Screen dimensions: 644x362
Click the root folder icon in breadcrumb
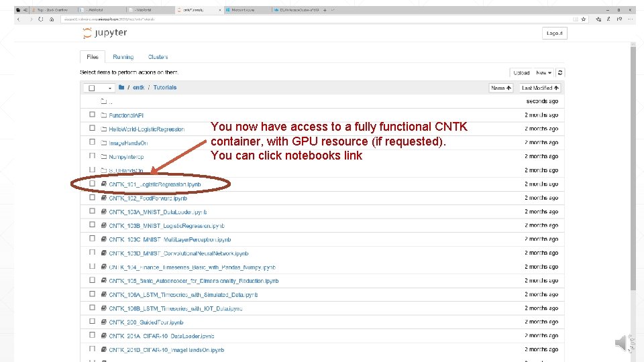point(121,87)
